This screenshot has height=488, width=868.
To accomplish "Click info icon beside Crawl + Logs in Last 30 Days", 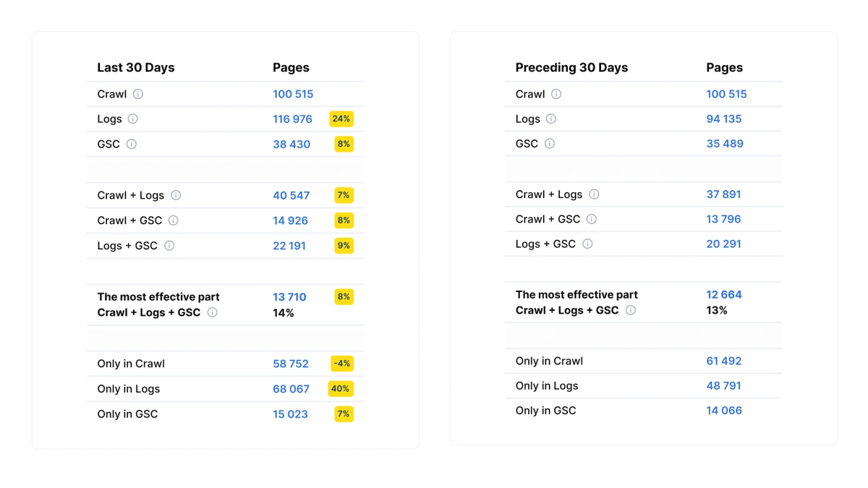I will (176, 195).
